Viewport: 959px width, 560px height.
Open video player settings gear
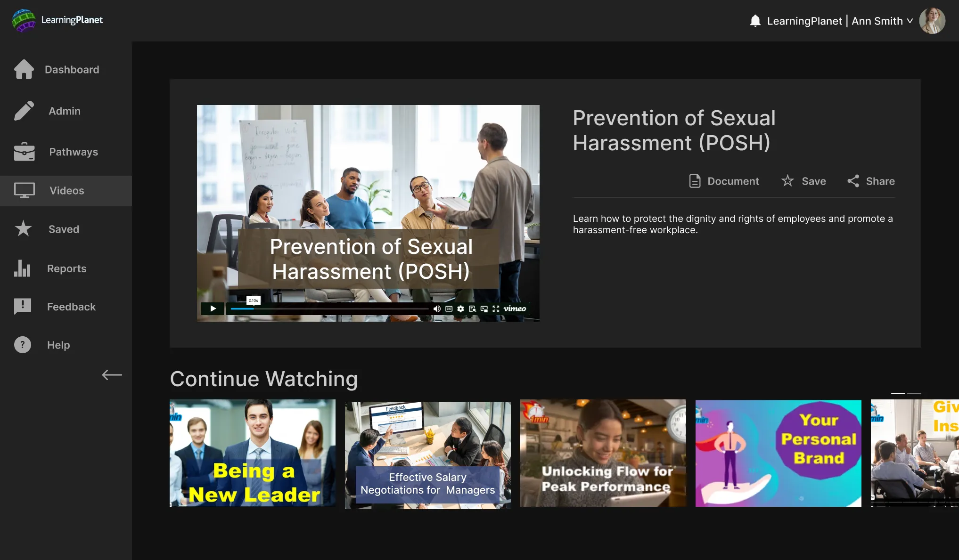coord(460,308)
